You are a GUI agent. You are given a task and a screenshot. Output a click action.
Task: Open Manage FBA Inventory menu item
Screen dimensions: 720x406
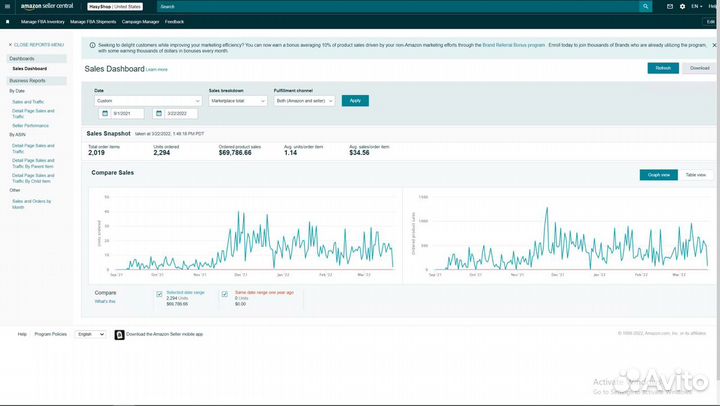point(42,21)
